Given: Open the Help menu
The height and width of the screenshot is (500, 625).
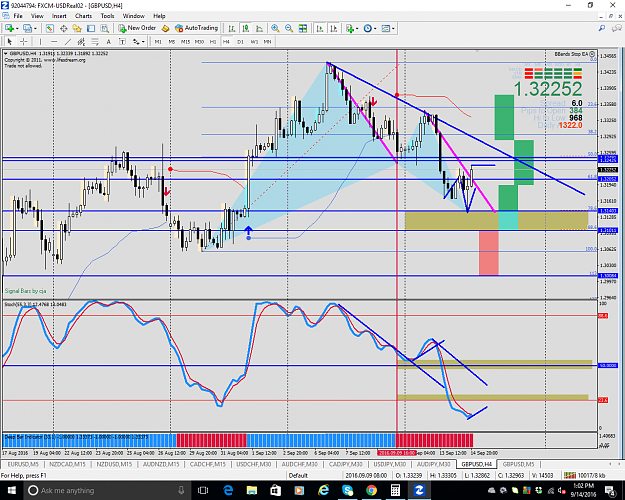Looking at the screenshot, I should (x=159, y=16).
